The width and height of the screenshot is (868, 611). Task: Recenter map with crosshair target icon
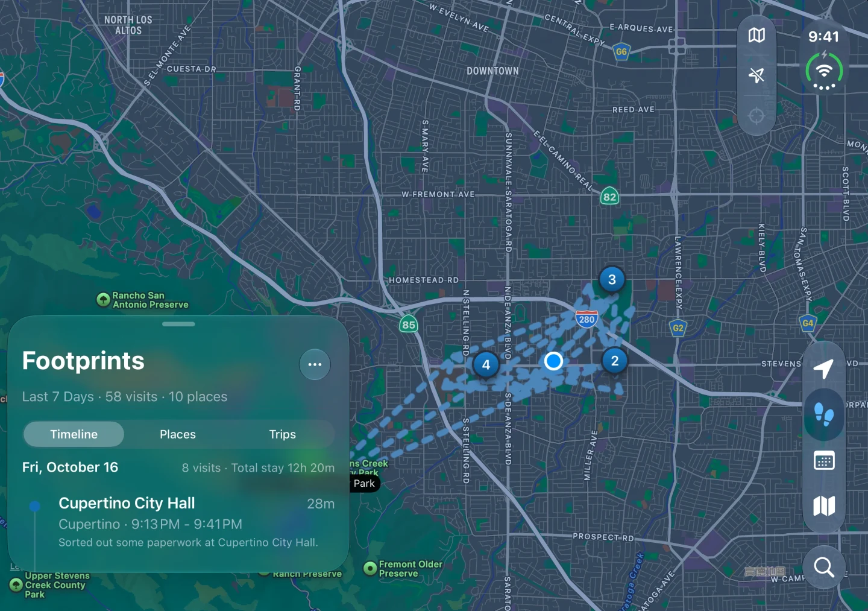[x=756, y=115]
